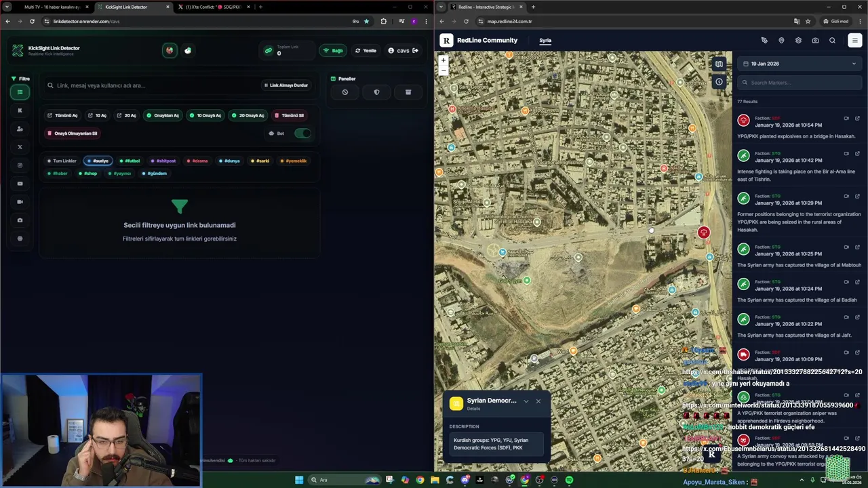Expand the Syrian Democratic popup details chevron
The width and height of the screenshot is (868, 488).
[x=526, y=401]
